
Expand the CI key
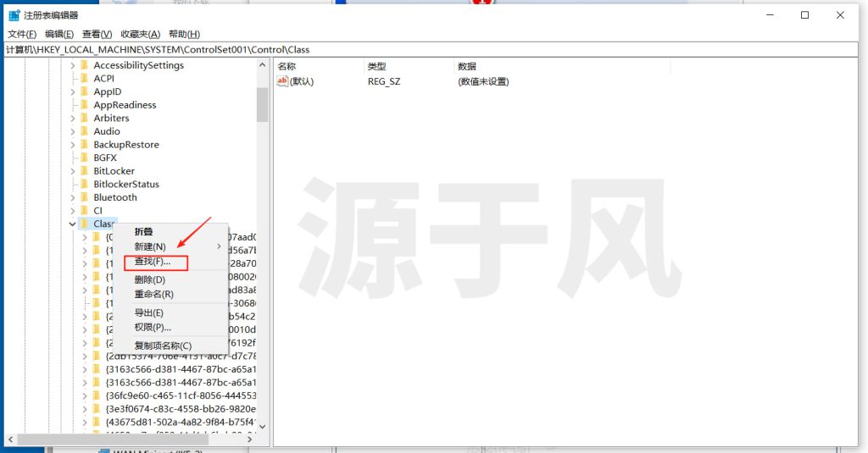[x=73, y=211]
